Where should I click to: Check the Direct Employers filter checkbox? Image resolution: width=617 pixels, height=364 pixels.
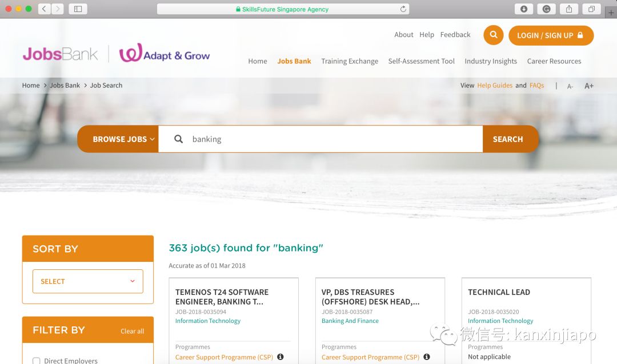click(x=37, y=361)
